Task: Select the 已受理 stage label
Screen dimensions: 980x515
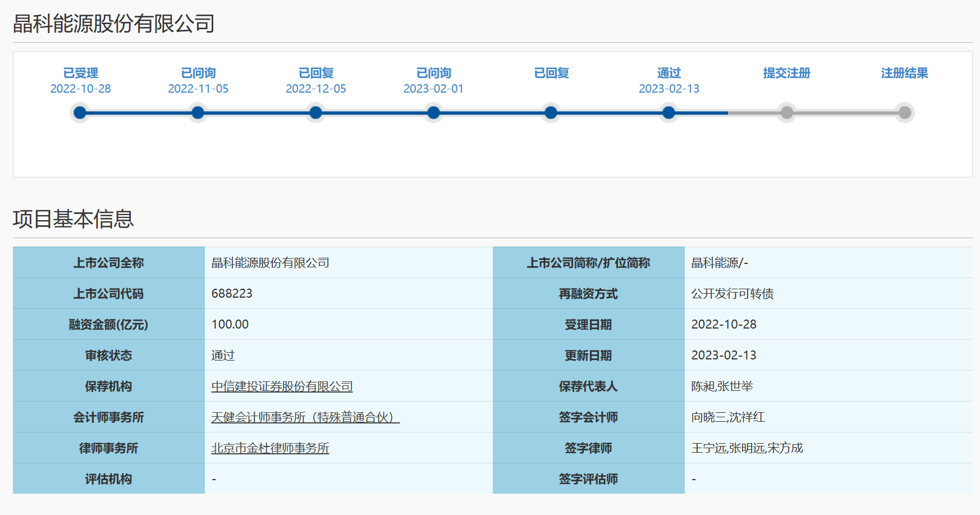Action: tap(80, 73)
